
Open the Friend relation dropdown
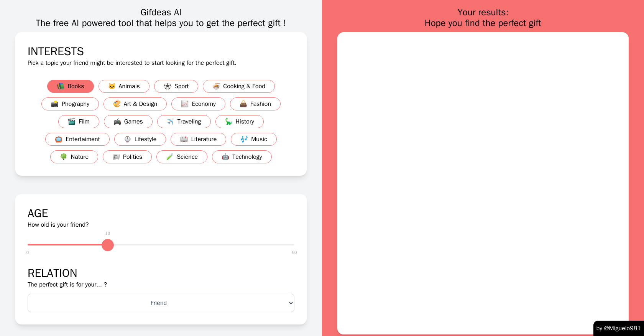tap(161, 303)
